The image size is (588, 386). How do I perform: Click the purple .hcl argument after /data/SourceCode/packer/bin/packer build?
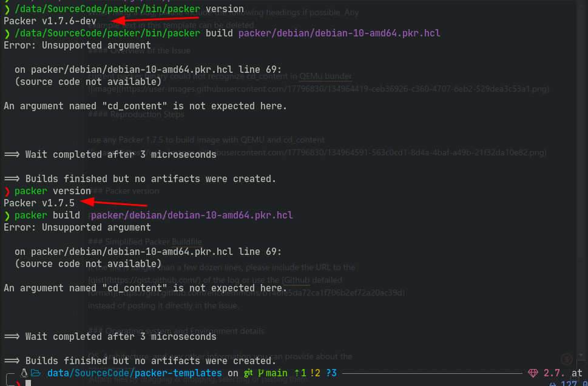pyautogui.click(x=339, y=33)
